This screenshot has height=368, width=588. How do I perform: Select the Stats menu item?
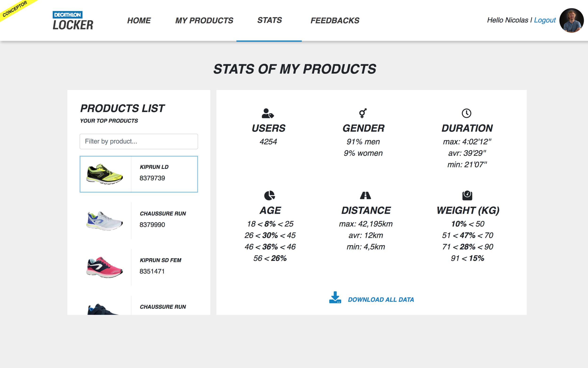pyautogui.click(x=270, y=20)
